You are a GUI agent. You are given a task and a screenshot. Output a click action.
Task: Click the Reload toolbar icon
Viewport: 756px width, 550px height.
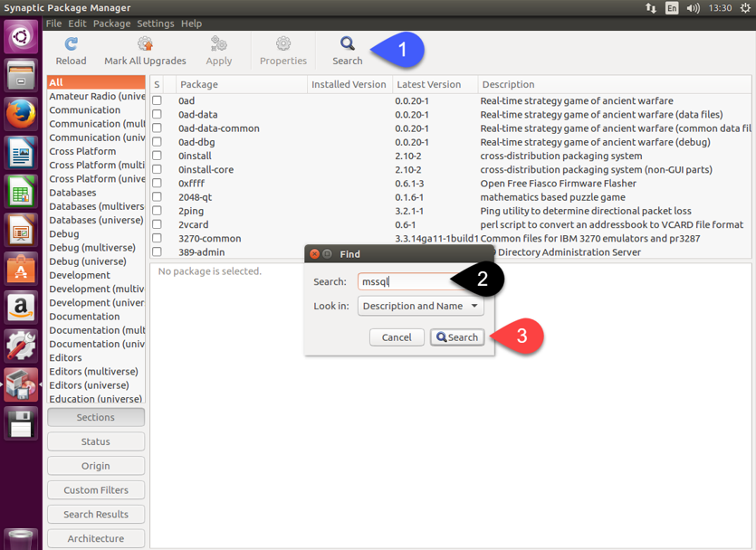pos(71,44)
